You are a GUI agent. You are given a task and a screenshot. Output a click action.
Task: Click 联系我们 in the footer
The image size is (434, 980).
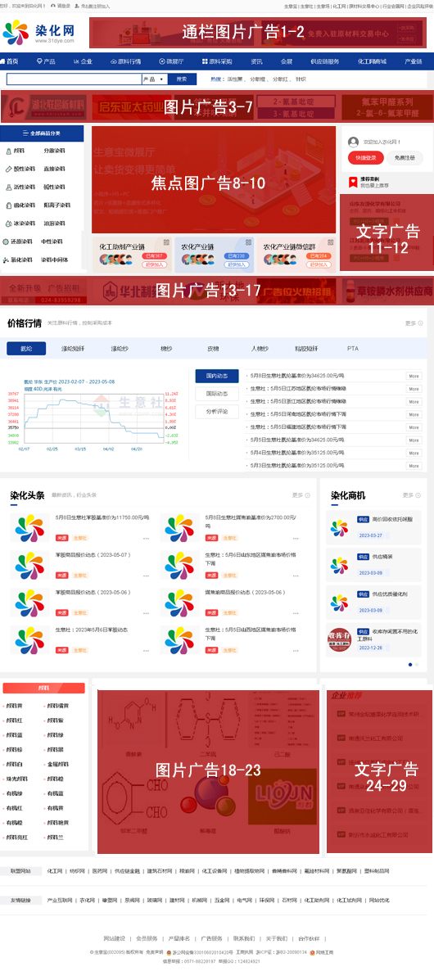[x=244, y=938]
